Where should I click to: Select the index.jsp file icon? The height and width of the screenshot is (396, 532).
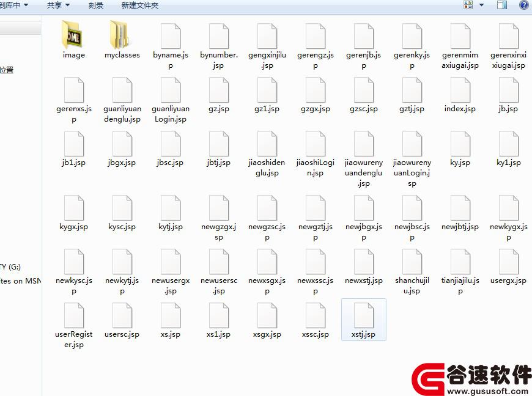[460, 90]
